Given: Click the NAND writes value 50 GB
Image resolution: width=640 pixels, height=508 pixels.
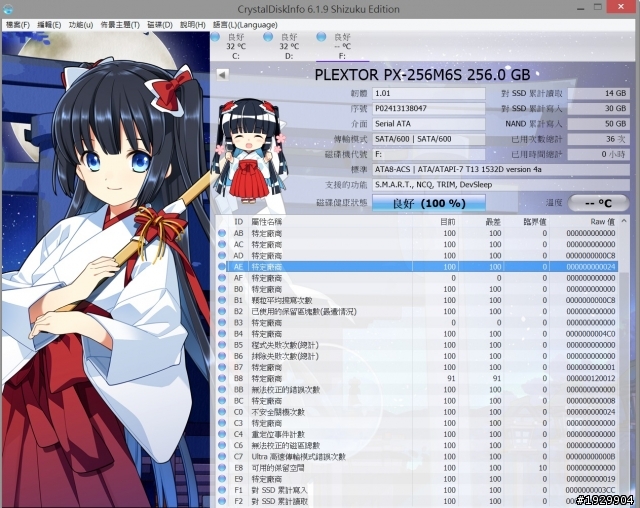Looking at the screenshot, I should (x=598, y=124).
